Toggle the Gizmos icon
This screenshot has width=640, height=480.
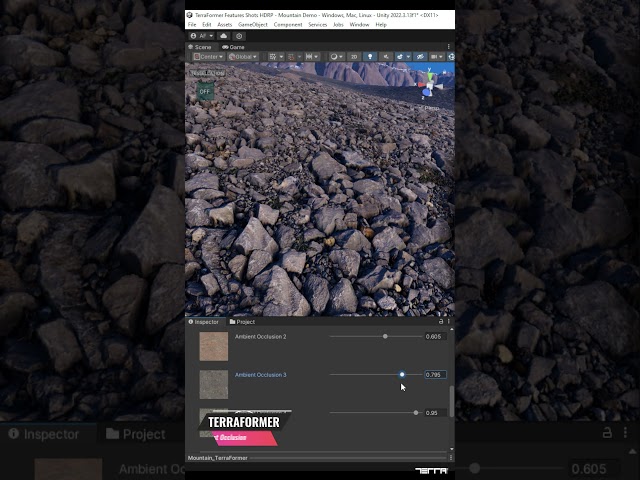point(451,57)
